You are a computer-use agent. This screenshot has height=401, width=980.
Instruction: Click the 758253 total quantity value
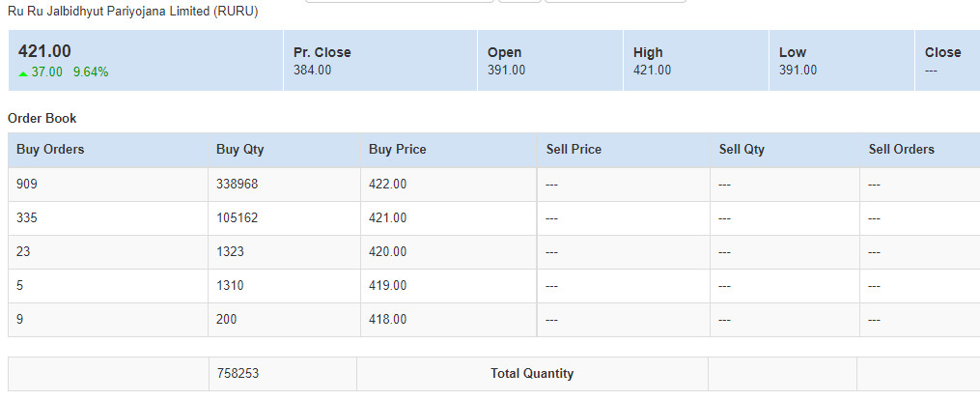tap(238, 374)
